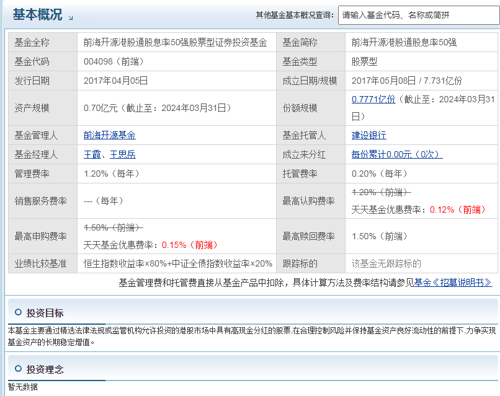Click the 业绩比较基准 row label
The width and height of the screenshot is (500, 396).
point(41,264)
